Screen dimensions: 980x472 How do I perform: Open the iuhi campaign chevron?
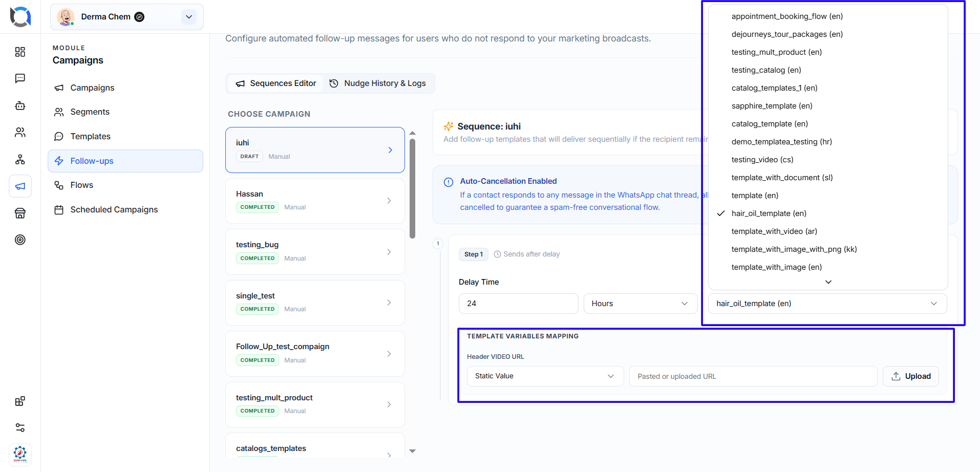[390, 150]
